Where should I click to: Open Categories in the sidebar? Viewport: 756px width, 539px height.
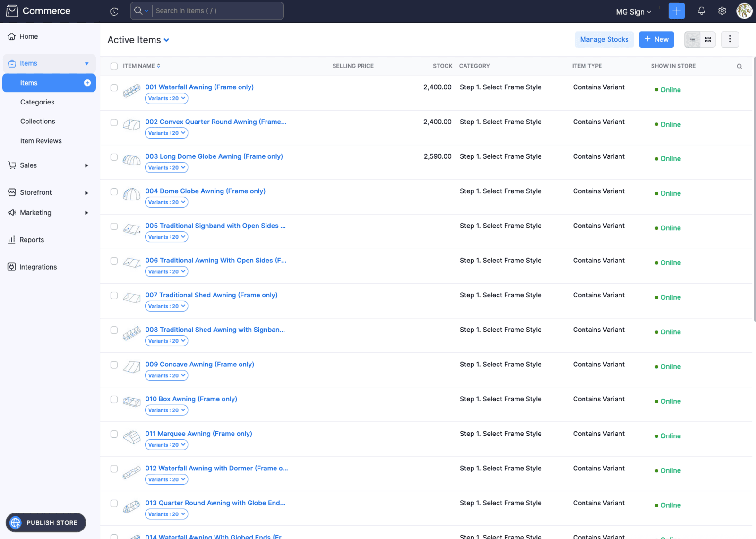coord(37,102)
